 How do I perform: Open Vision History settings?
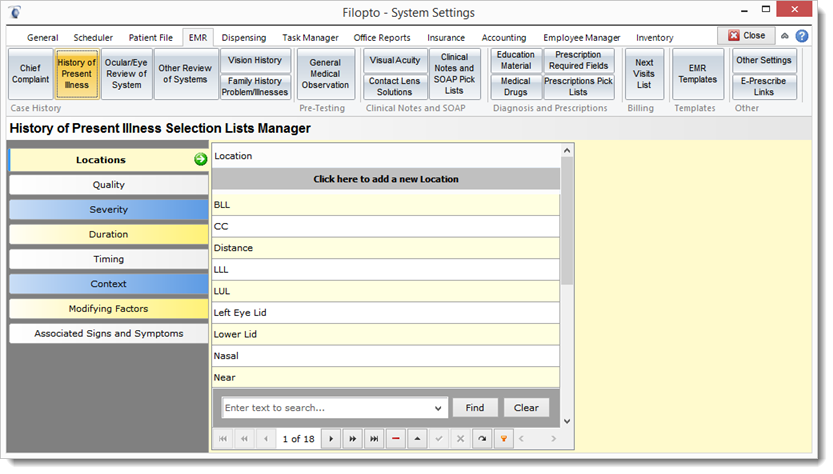coord(255,61)
